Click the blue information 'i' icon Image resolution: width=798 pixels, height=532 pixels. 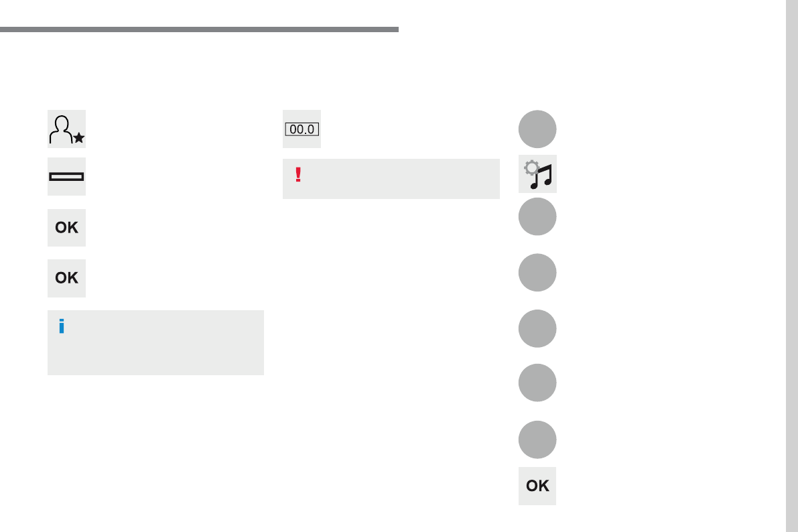(x=62, y=326)
